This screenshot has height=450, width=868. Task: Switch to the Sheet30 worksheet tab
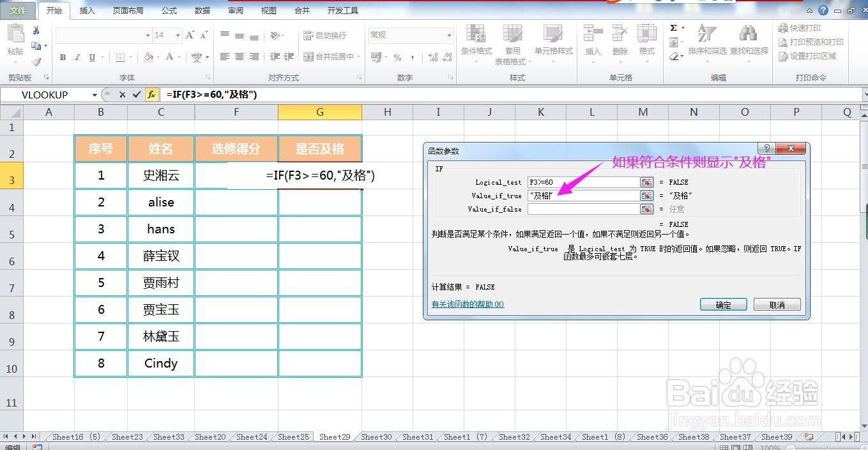[x=376, y=437]
